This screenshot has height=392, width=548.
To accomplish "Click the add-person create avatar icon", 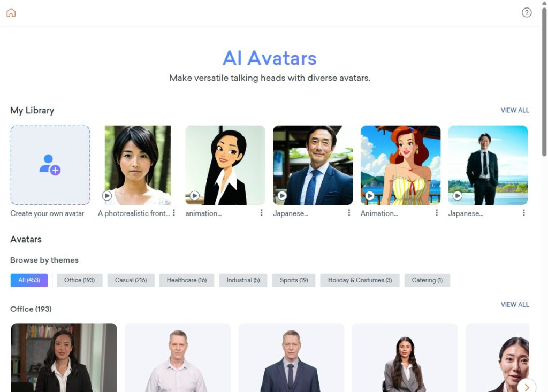I will coord(50,165).
